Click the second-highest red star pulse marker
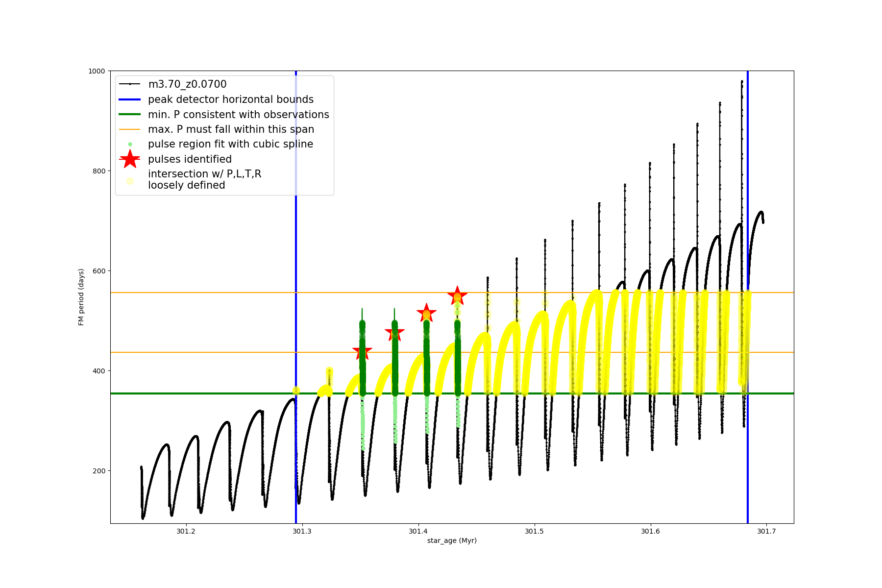Image resolution: width=882 pixels, height=588 pixels. [426, 313]
